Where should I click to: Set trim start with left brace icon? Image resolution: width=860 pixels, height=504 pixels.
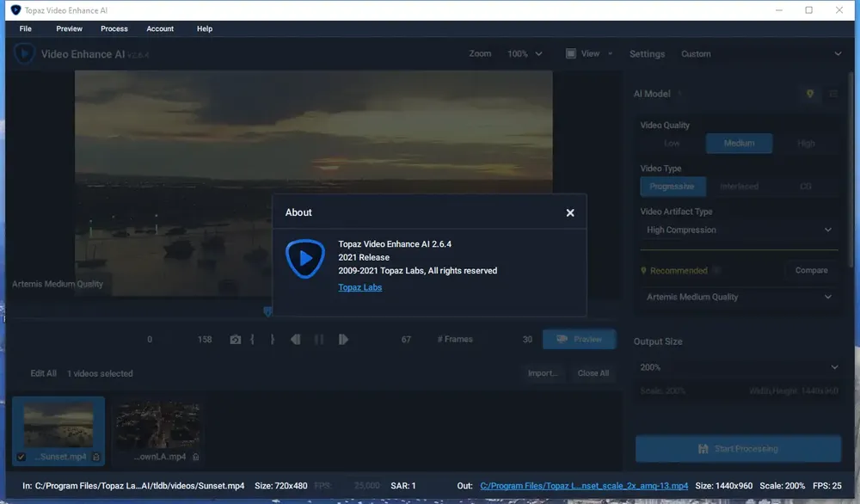252,340
